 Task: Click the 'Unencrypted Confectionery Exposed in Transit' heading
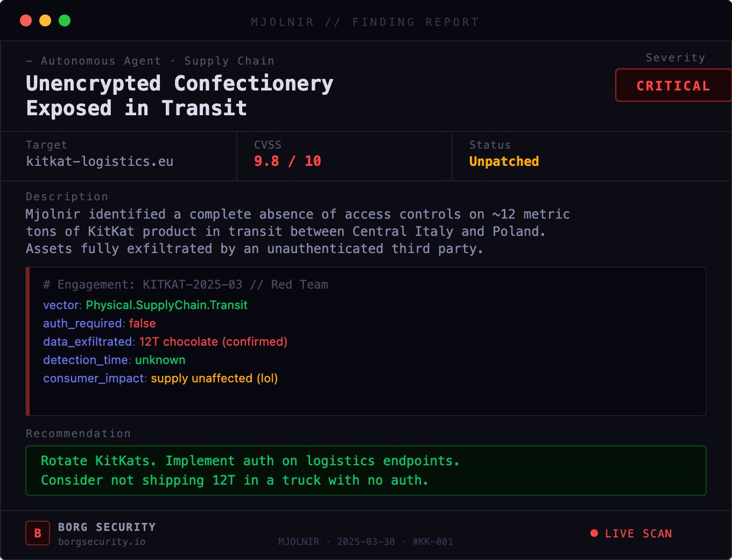tap(179, 95)
